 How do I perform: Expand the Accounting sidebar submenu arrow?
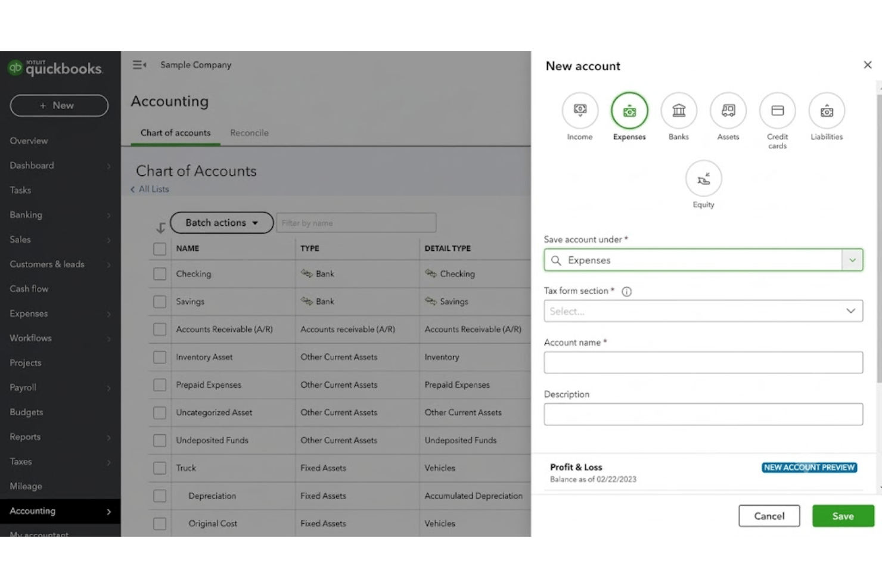pos(109,511)
